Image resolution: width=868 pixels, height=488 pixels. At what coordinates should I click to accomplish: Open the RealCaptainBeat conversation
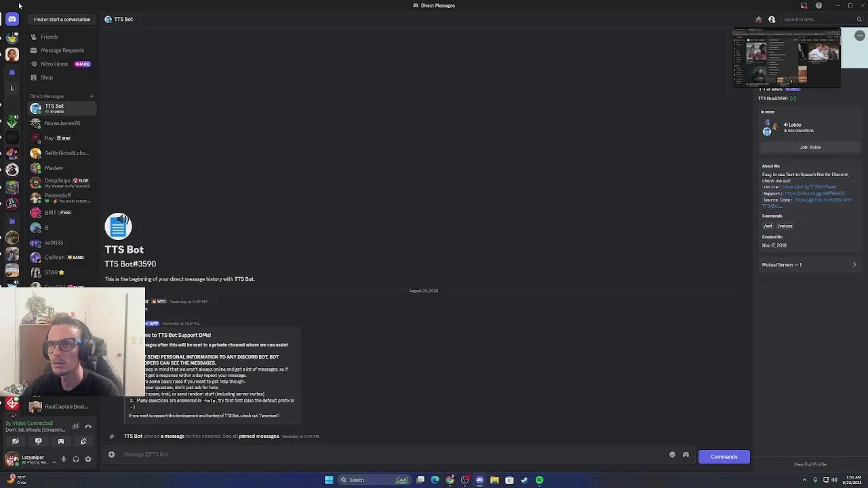click(61, 407)
